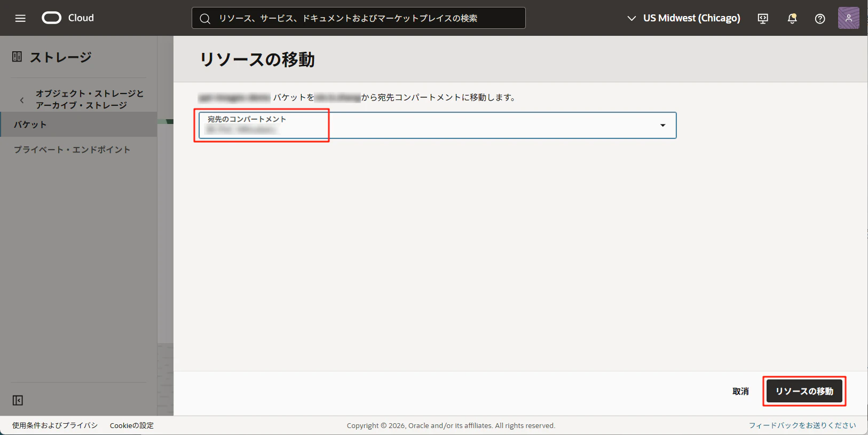The width and height of the screenshot is (868, 435).
Task: Click the リソースの移動 button
Action: [x=804, y=391]
